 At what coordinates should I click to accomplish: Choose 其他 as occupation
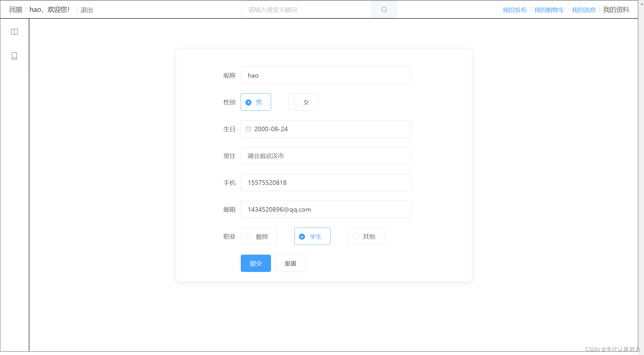366,236
